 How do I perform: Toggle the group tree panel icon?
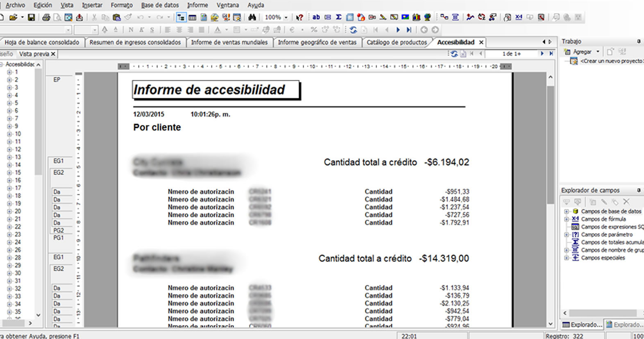click(x=181, y=17)
